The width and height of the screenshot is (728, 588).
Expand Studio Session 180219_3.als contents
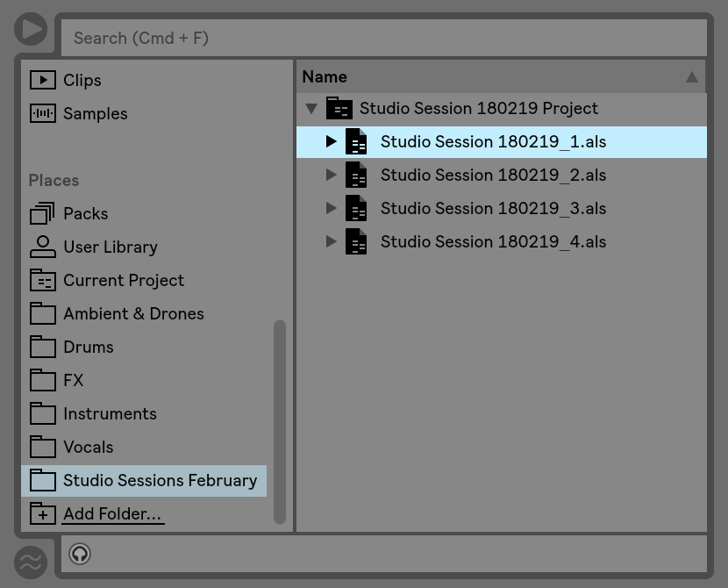pos(331,208)
